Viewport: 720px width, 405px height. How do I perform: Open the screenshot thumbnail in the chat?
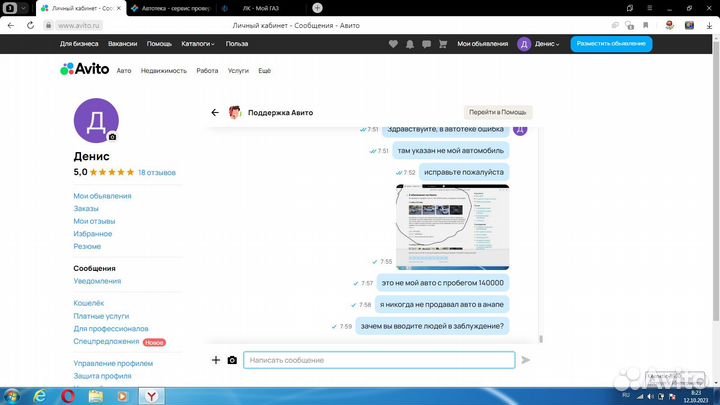click(x=452, y=227)
